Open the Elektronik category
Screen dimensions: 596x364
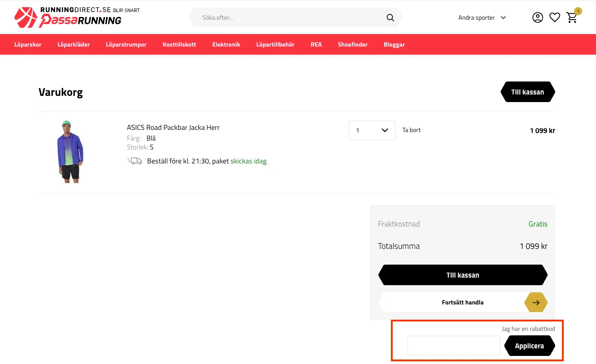(x=226, y=44)
